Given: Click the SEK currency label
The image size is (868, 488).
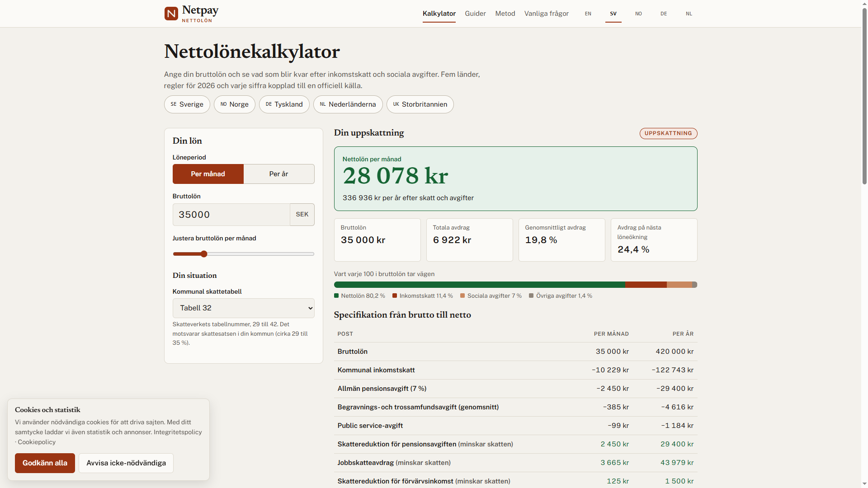Looking at the screenshot, I should [x=302, y=215].
